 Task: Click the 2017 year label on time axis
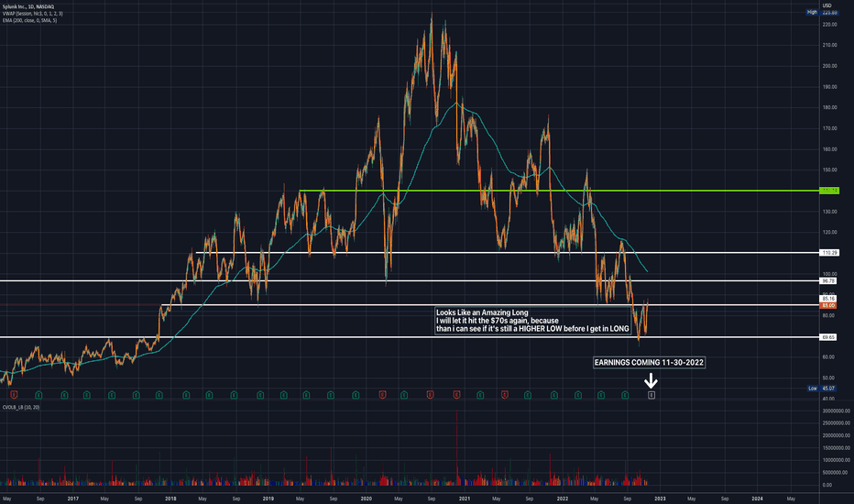(x=73, y=499)
